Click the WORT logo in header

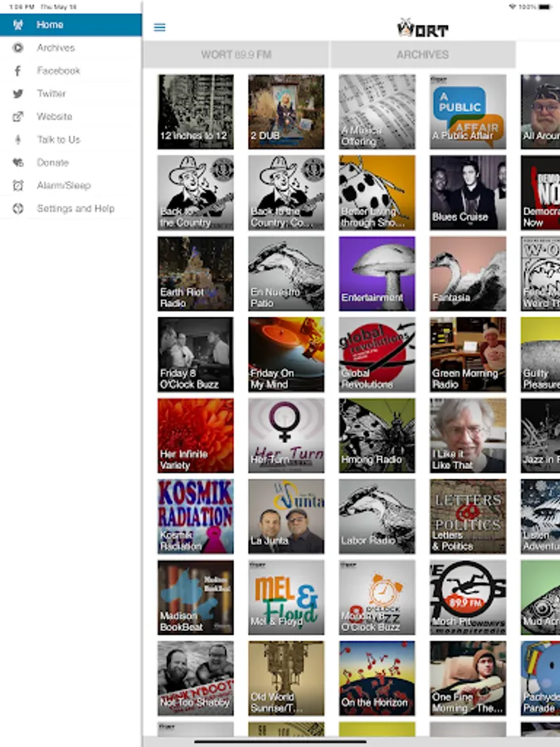pos(423,28)
